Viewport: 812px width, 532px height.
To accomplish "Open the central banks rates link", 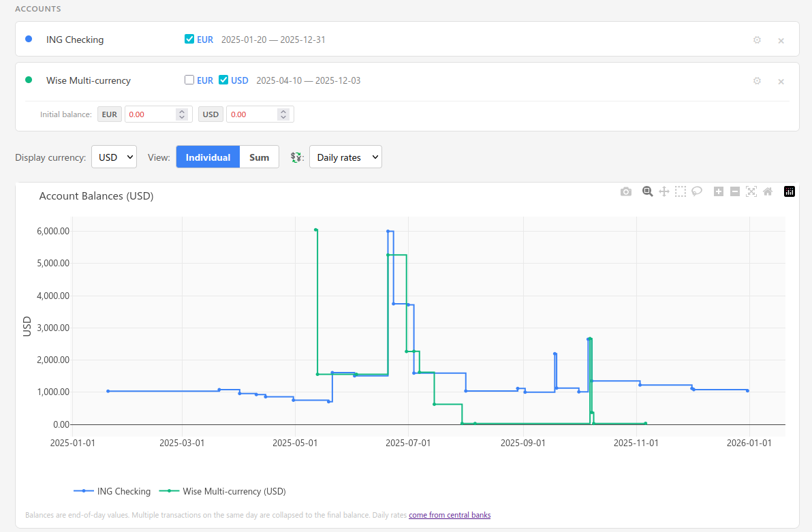I will [450, 515].
